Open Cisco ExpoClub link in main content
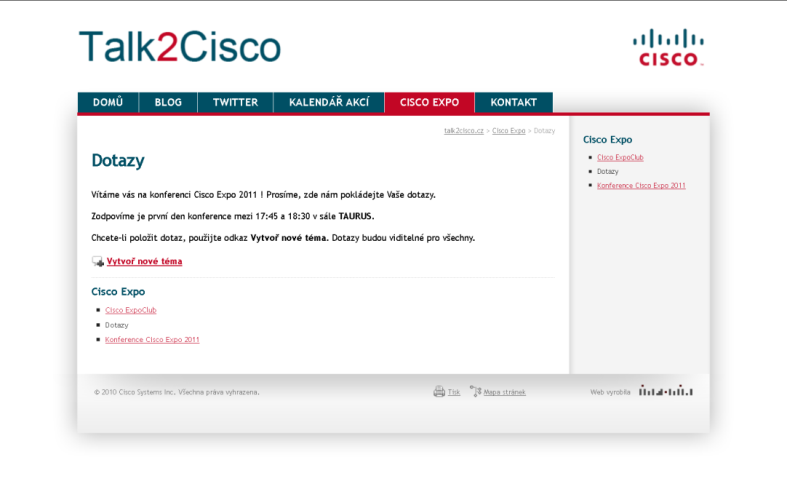The image size is (787, 492). click(x=130, y=310)
